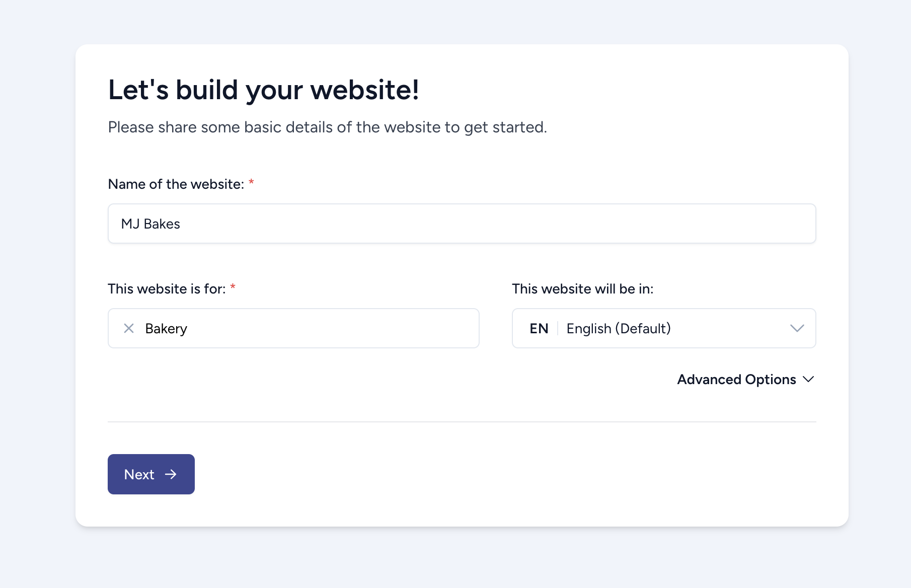Click the chevron arrow in the language selector
The height and width of the screenshot is (588, 911).
click(797, 328)
